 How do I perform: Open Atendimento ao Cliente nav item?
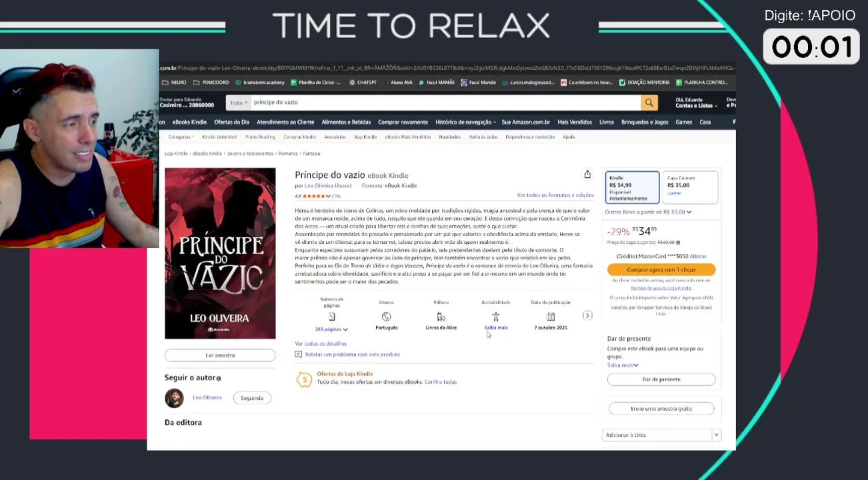[x=285, y=122]
